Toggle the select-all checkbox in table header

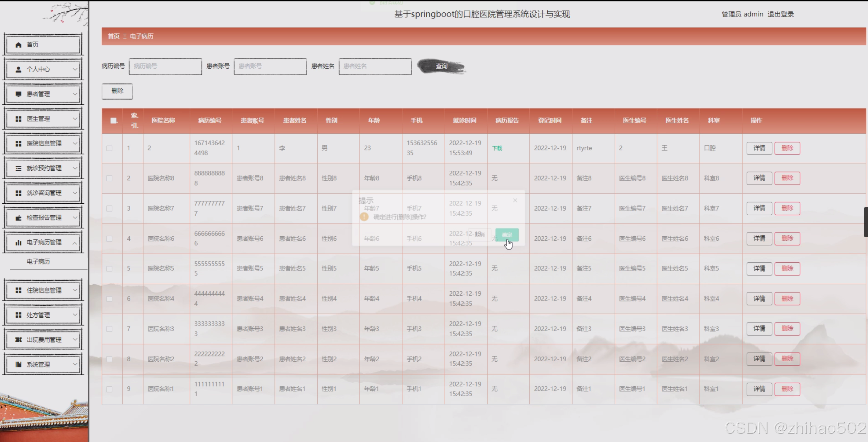[113, 121]
